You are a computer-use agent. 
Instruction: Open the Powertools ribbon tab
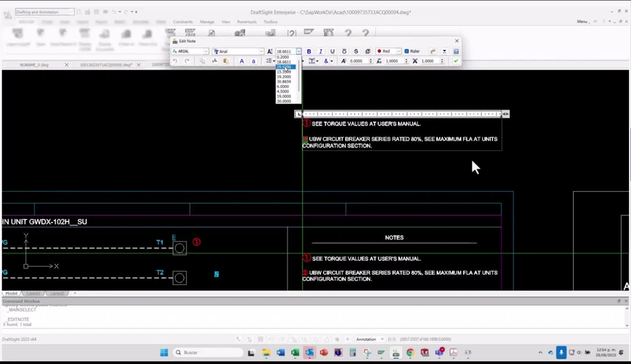(x=246, y=22)
